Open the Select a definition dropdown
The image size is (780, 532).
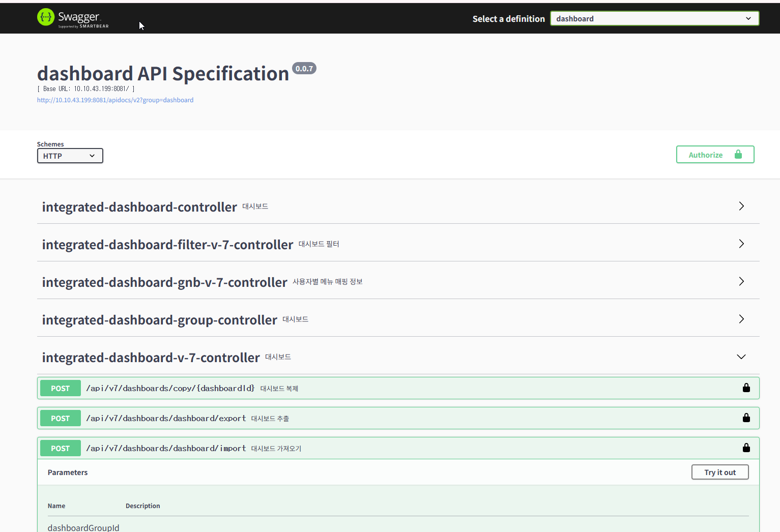click(x=654, y=19)
